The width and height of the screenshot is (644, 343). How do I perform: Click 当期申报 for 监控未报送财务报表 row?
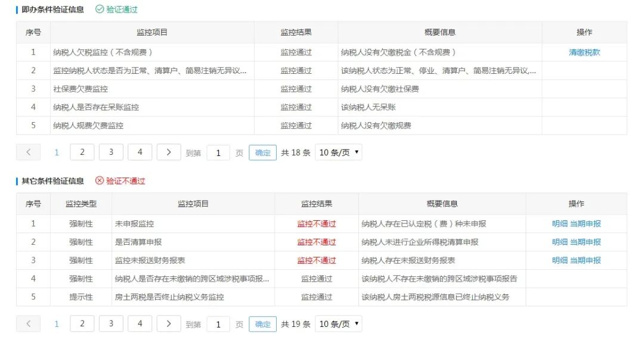(586, 261)
